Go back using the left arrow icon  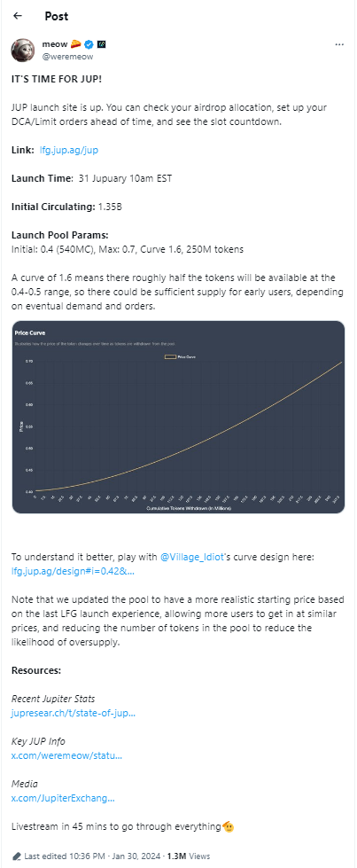click(x=18, y=16)
